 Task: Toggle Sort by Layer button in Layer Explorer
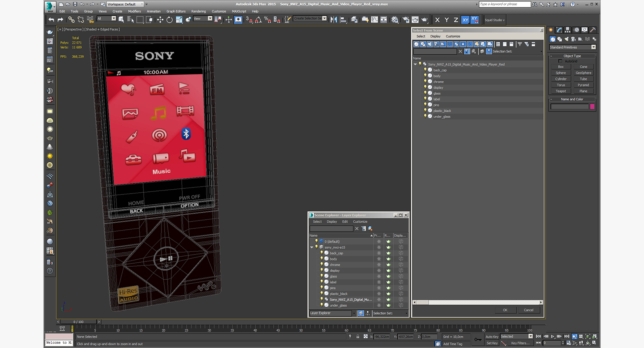pyautogui.click(x=361, y=313)
